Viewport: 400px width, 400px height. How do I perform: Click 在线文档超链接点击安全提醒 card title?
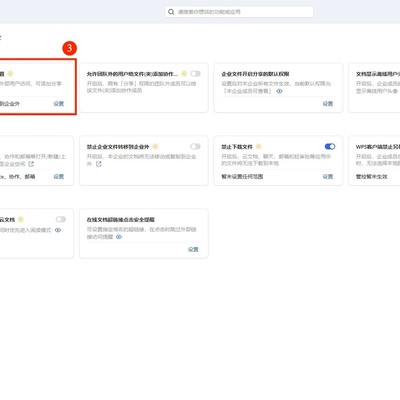click(121, 220)
